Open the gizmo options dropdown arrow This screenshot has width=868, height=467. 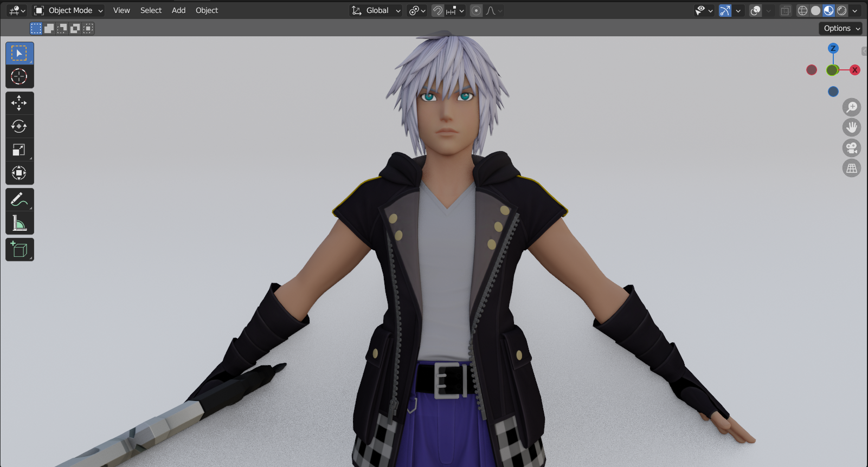(x=738, y=10)
